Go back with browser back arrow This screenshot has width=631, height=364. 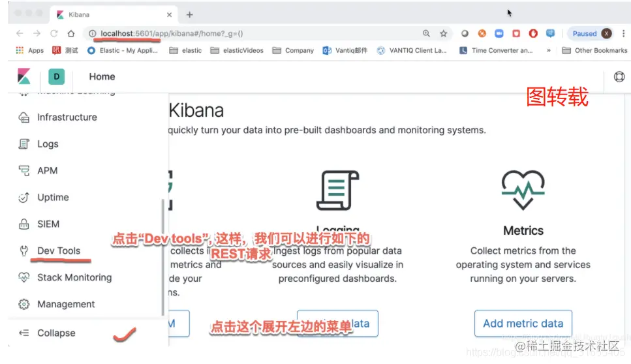(20, 33)
